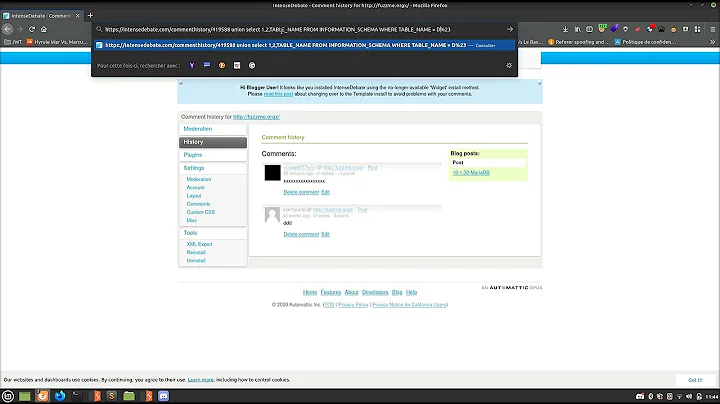Delete the first comment
This screenshot has height=404, width=720.
301,192
